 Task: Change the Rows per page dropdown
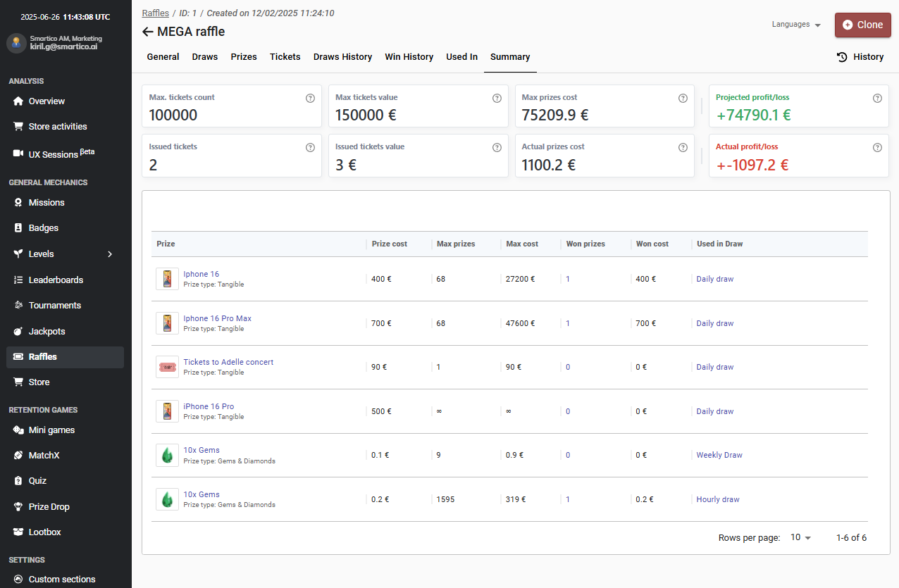click(801, 537)
